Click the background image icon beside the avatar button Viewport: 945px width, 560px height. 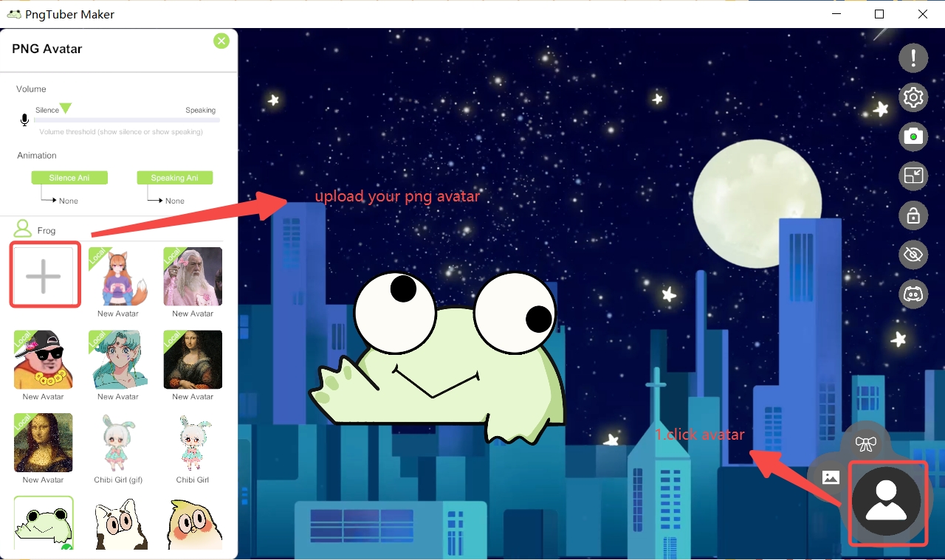point(831,477)
